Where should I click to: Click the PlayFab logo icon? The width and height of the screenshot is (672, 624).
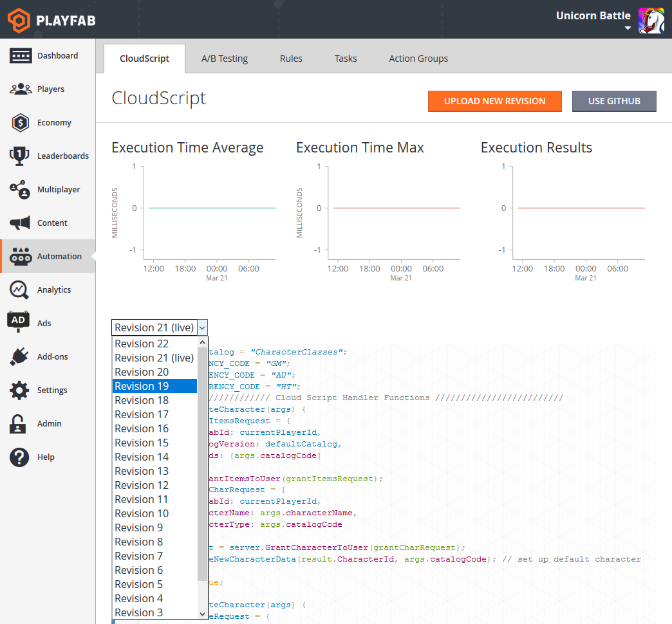pyautogui.click(x=19, y=20)
